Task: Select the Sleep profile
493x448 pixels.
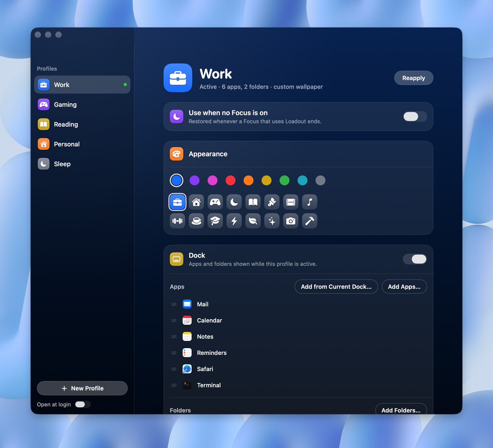Action: (82, 164)
